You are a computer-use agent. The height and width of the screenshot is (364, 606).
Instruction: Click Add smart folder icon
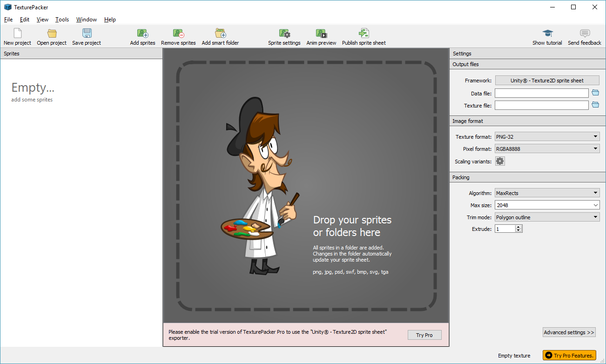pos(220,34)
